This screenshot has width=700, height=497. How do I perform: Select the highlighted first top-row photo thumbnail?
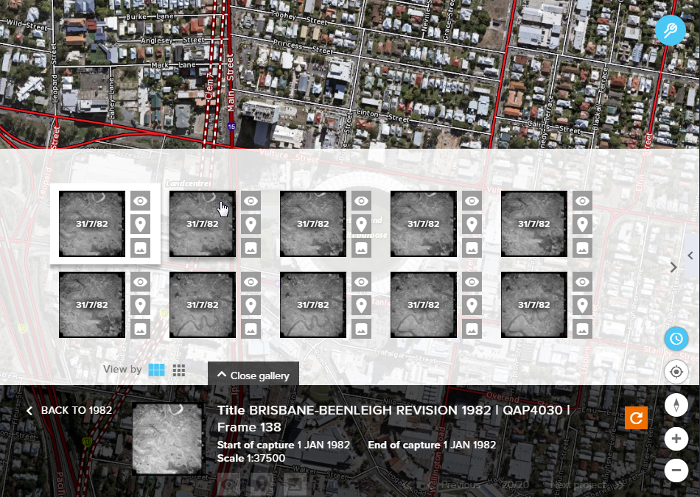pos(92,224)
